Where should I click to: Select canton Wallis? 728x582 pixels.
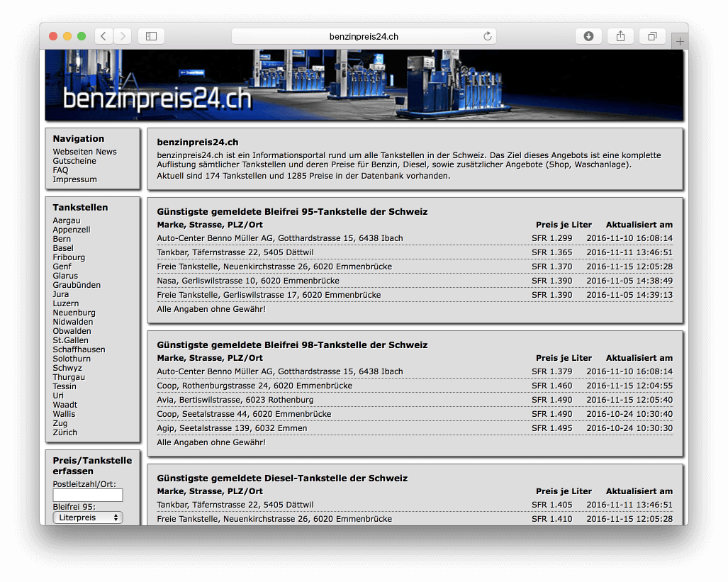tap(64, 414)
